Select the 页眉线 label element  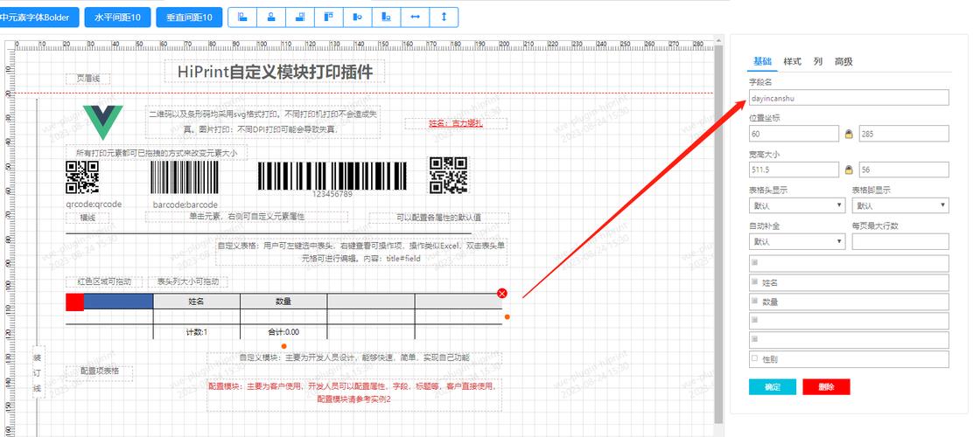[87, 79]
